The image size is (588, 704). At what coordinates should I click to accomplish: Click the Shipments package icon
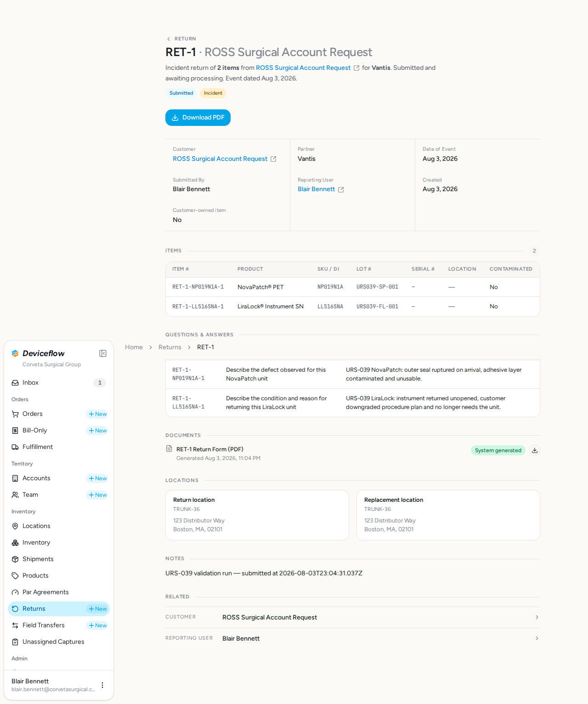pyautogui.click(x=15, y=559)
